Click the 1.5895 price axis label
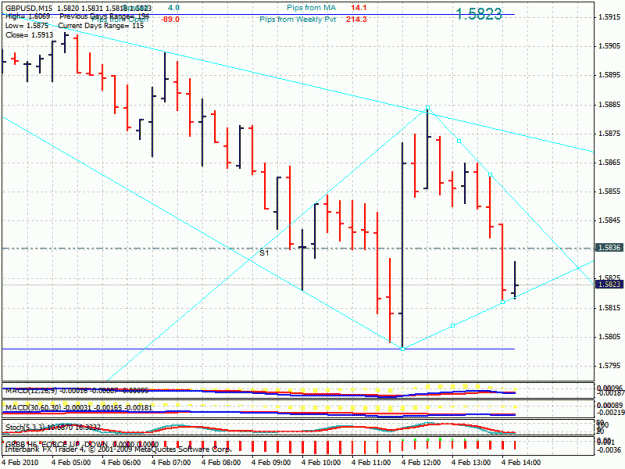This screenshot has height=469, width=625. coord(610,75)
